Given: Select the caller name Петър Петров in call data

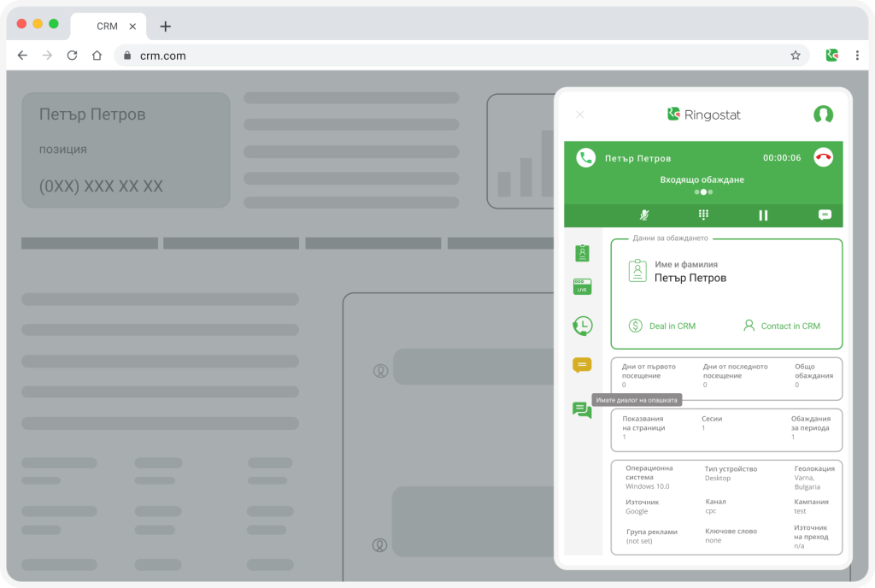Looking at the screenshot, I should [690, 278].
